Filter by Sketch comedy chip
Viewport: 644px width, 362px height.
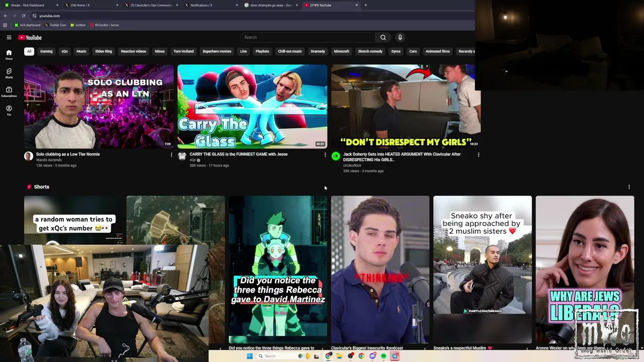point(370,51)
